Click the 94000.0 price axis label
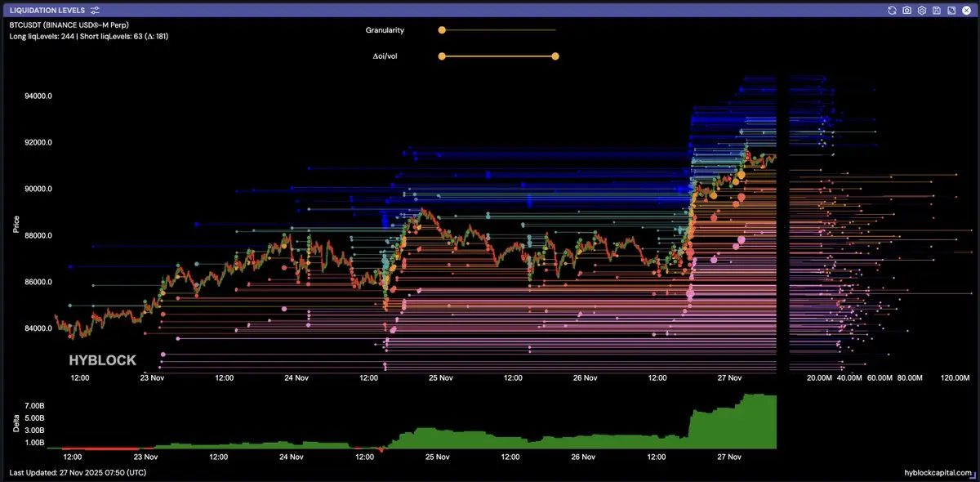This screenshot has width=980, height=482. coord(39,96)
